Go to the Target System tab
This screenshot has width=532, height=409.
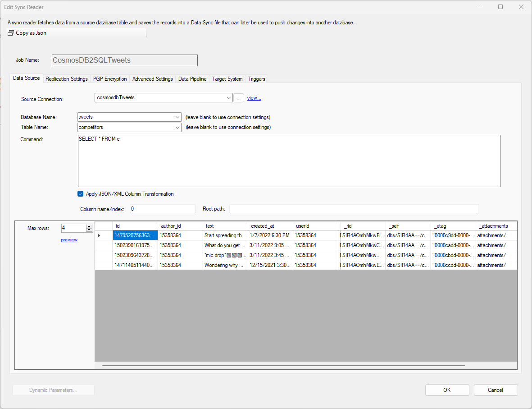point(227,79)
